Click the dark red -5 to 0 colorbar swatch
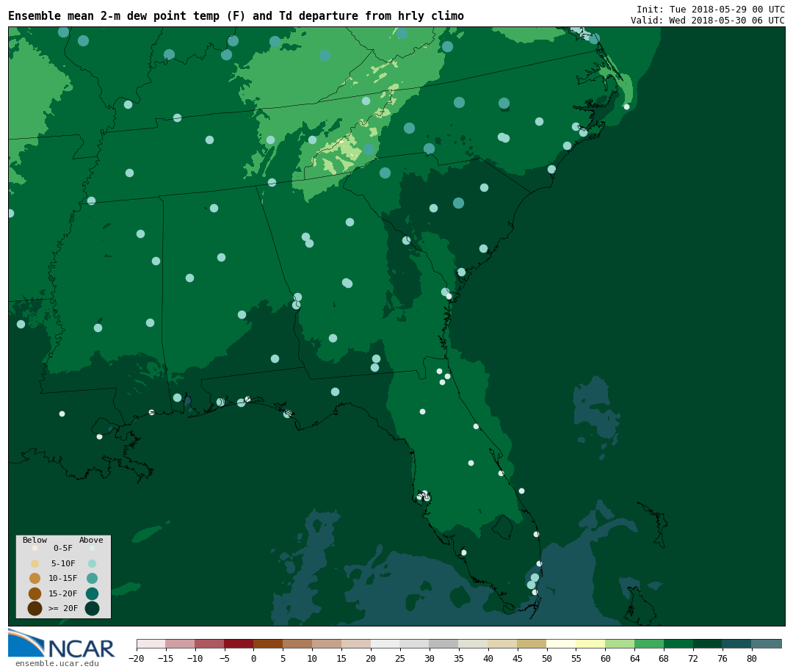Image resolution: width=793 pixels, height=672 pixels. click(239, 643)
